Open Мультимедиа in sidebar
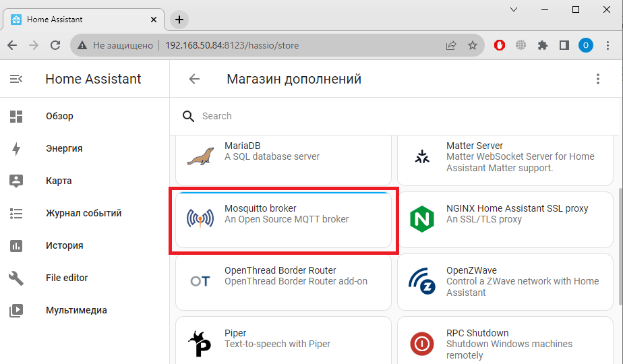 point(76,310)
